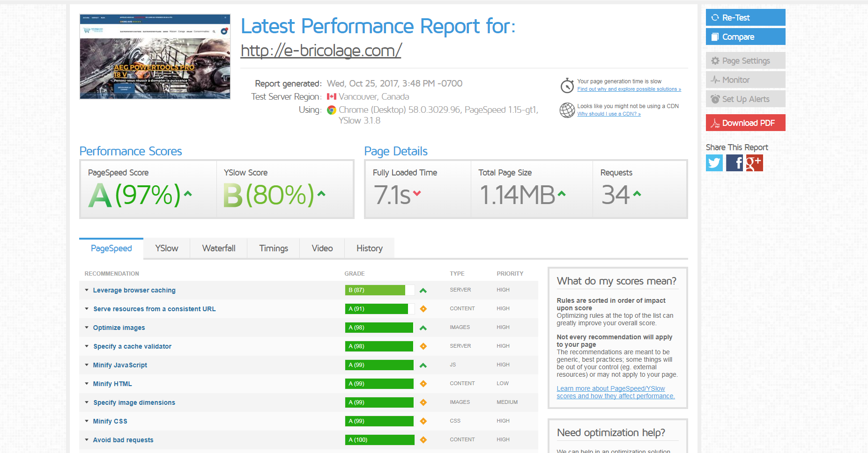Image resolution: width=868 pixels, height=453 pixels.
Task: Click green up arrow in Minify JavaScript row
Action: [423, 365]
